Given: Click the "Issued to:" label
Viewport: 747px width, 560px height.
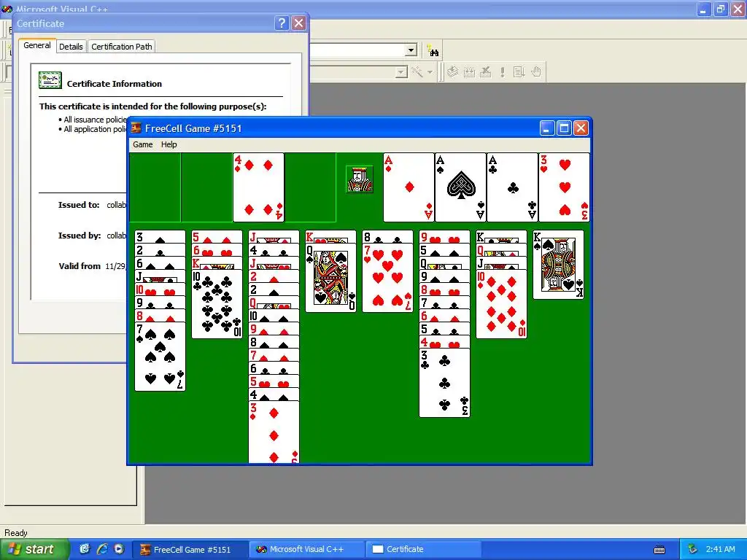Looking at the screenshot, I should pyautogui.click(x=79, y=205).
